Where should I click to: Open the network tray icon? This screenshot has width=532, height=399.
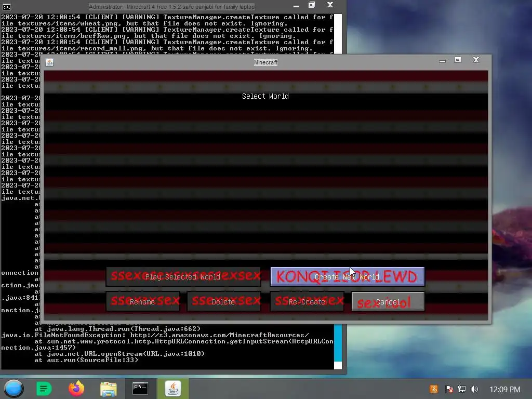pos(462,389)
